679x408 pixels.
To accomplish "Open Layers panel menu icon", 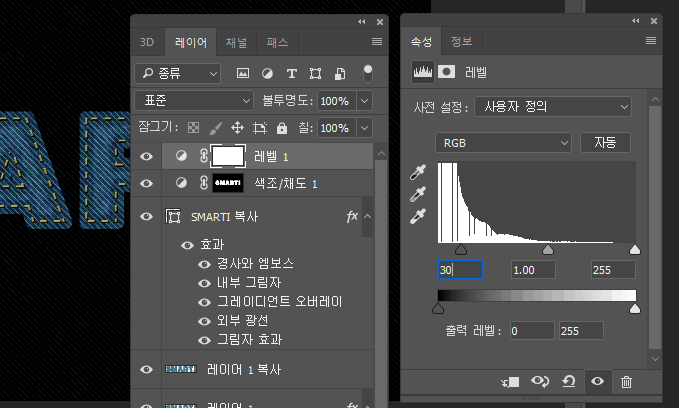I will pyautogui.click(x=377, y=42).
